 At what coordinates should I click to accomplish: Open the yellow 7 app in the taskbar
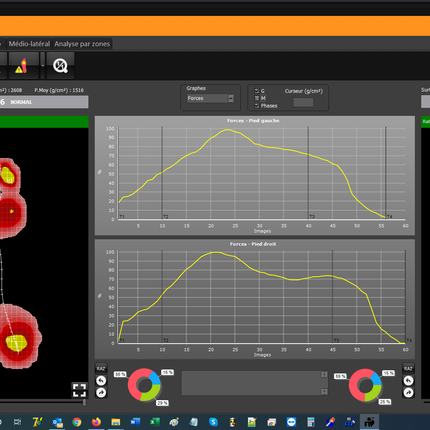point(38,422)
